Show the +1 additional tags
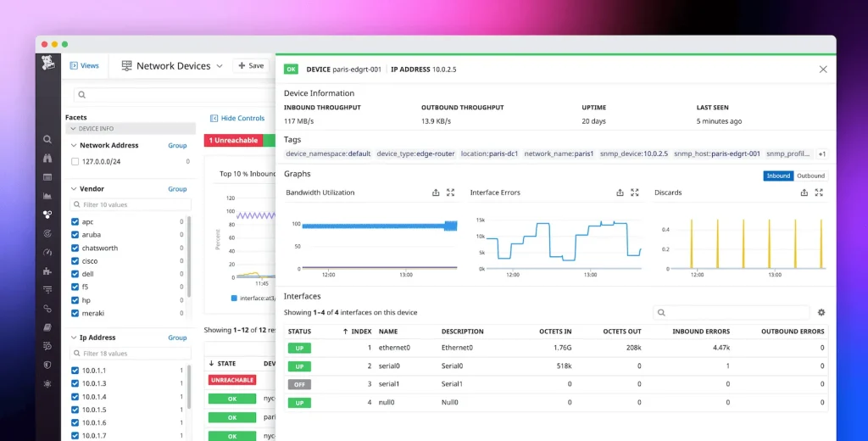 click(821, 154)
